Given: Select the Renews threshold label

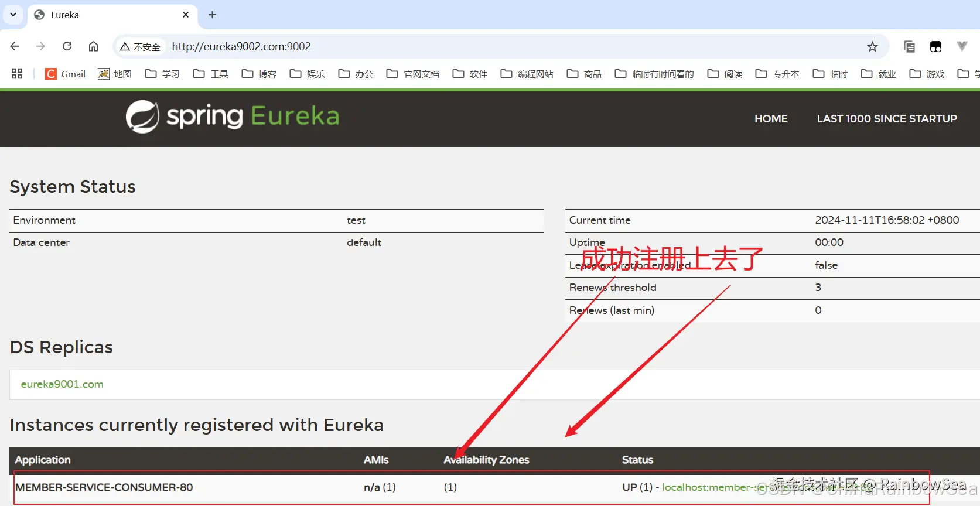Looking at the screenshot, I should (x=613, y=288).
